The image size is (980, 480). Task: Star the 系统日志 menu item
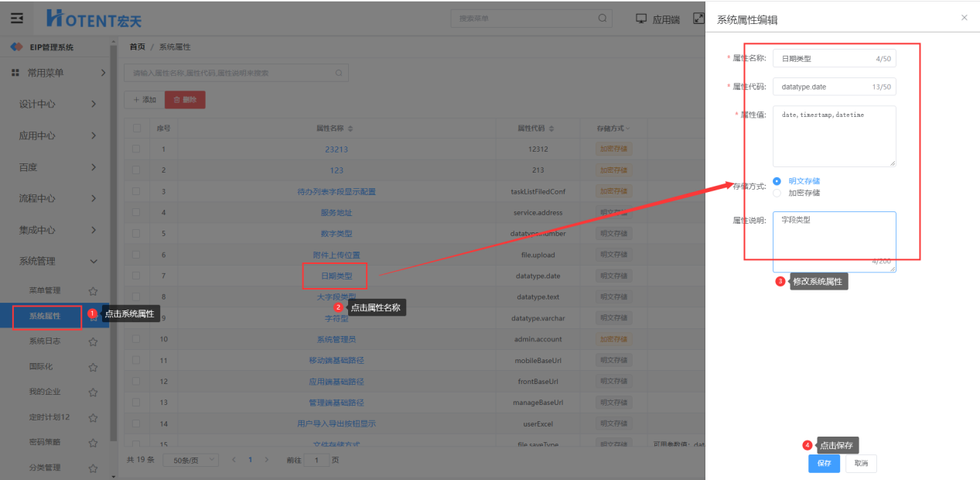click(x=93, y=341)
